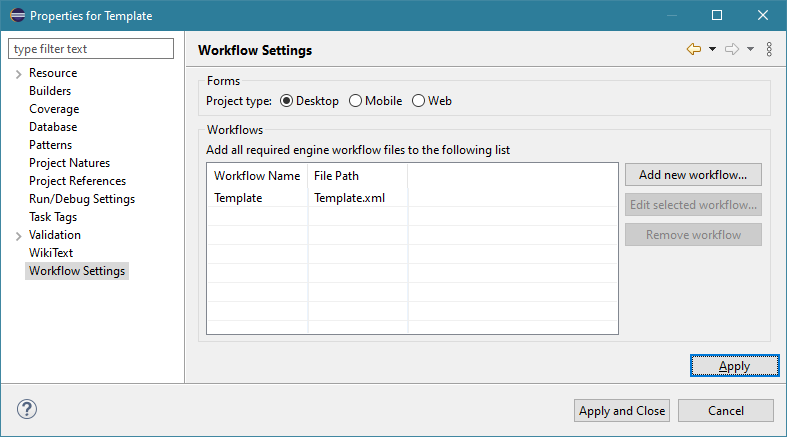Expand the Resource tree node
Image resolution: width=787 pixels, height=437 pixels.
(x=18, y=74)
